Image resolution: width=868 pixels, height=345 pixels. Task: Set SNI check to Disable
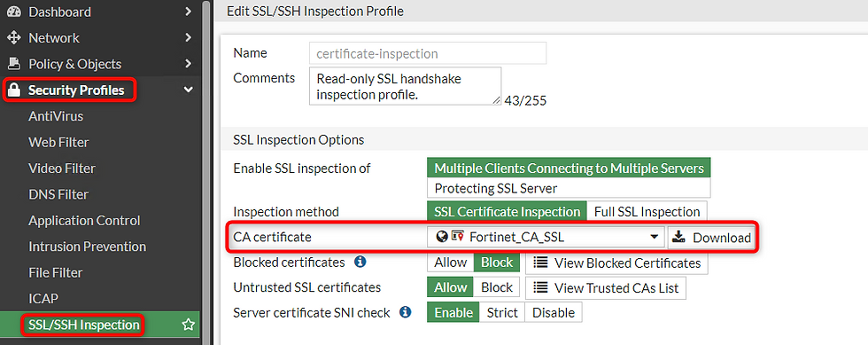click(x=554, y=312)
